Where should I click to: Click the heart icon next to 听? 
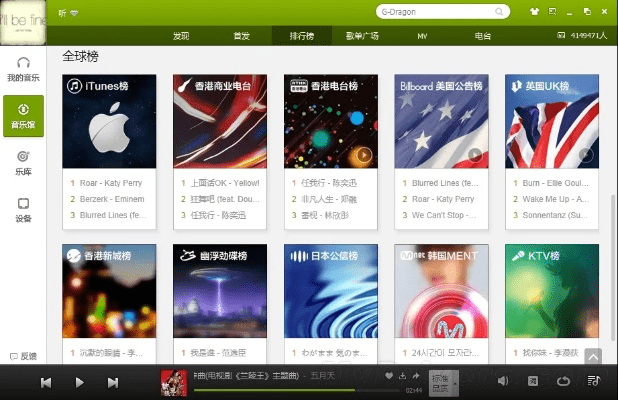click(74, 13)
